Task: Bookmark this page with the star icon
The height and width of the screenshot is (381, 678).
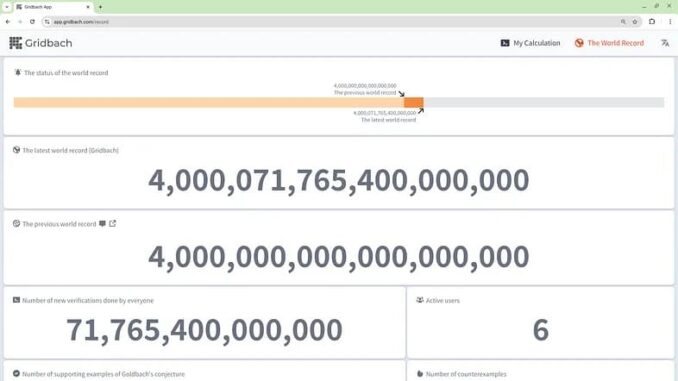Action: coord(635,22)
